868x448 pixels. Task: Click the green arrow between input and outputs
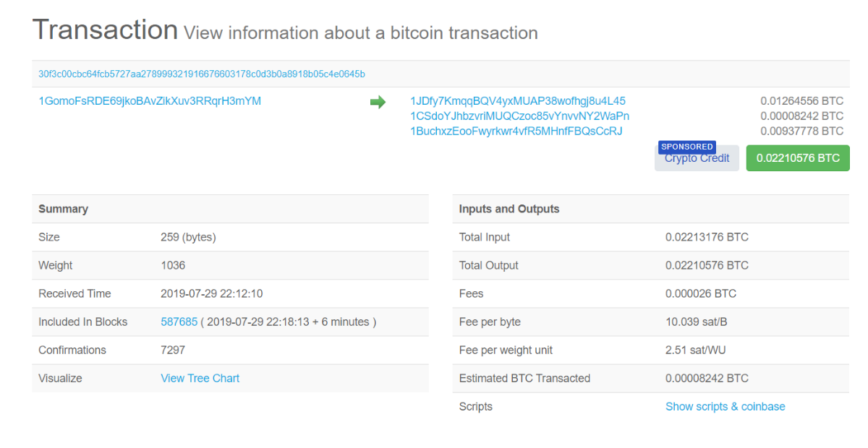point(378,103)
